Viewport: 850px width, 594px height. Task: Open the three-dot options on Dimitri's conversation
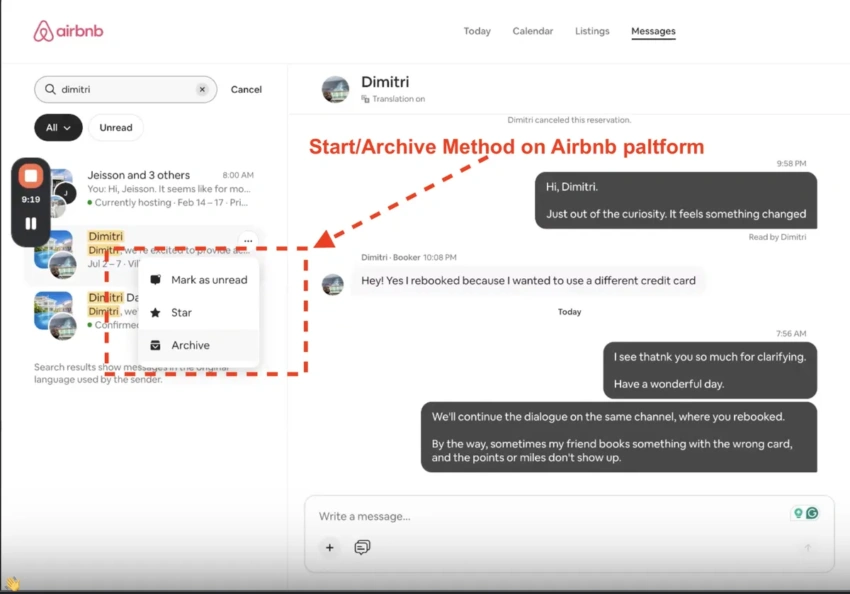click(248, 240)
